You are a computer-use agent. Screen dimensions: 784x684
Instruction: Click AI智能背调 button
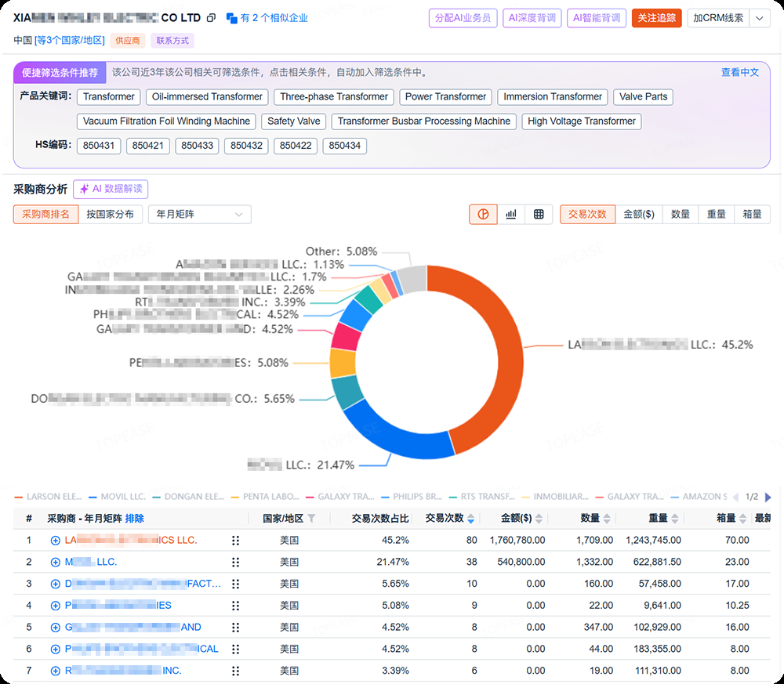[x=597, y=18]
